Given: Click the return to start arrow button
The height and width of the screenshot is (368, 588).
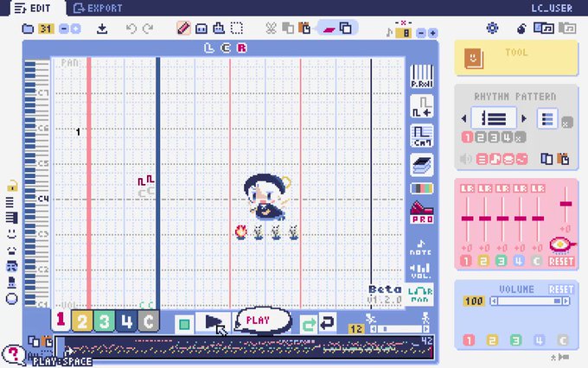Looking at the screenshot, I should click(328, 323).
